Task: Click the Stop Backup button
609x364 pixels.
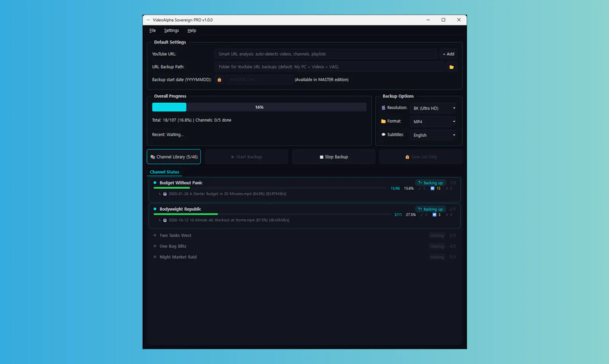Action: point(334,157)
